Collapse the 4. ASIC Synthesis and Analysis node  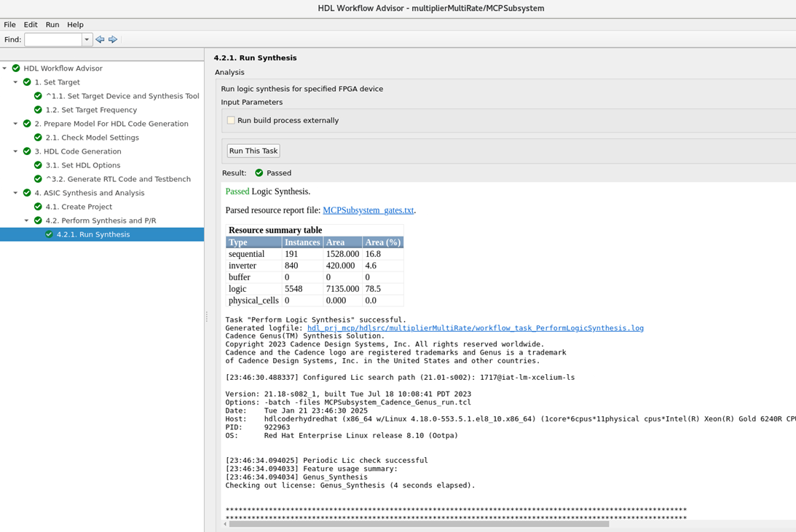point(16,193)
